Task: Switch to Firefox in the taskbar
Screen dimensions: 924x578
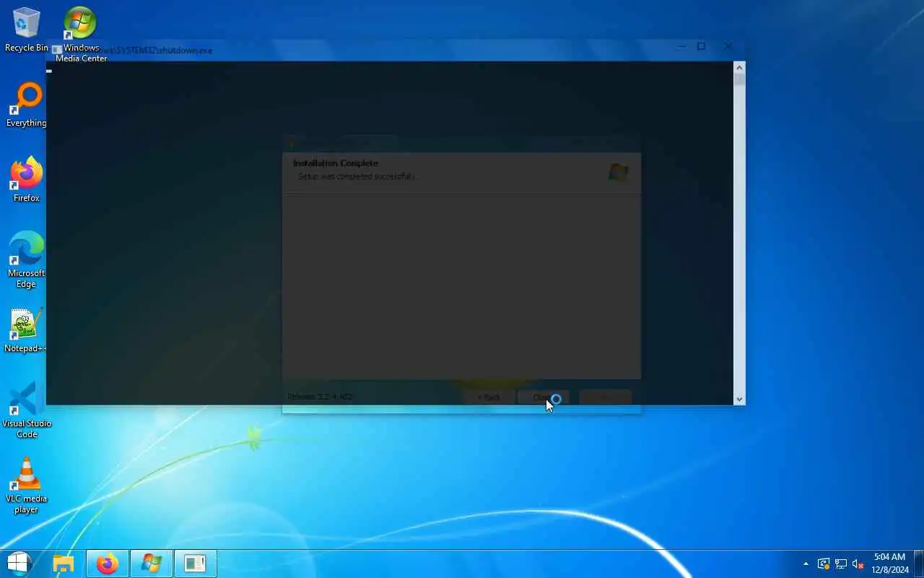Action: 108,564
